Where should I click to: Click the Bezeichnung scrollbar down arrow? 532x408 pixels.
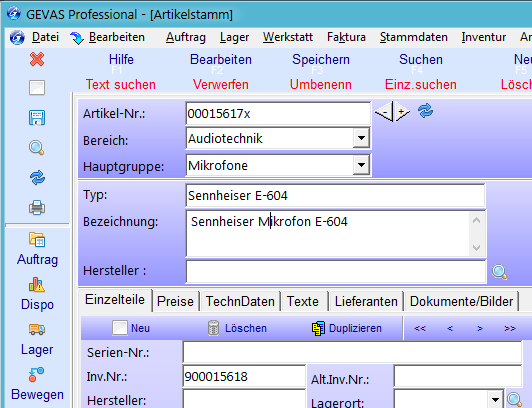tap(477, 248)
